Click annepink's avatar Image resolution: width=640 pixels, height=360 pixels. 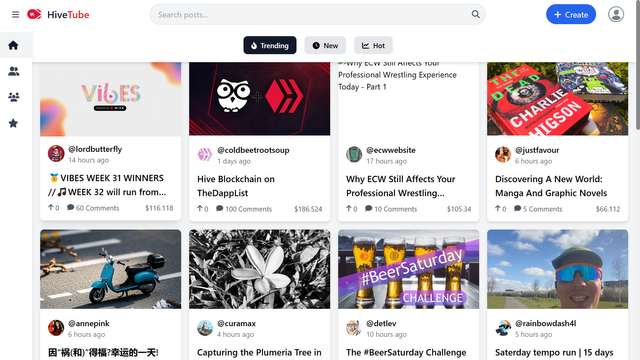tap(56, 328)
